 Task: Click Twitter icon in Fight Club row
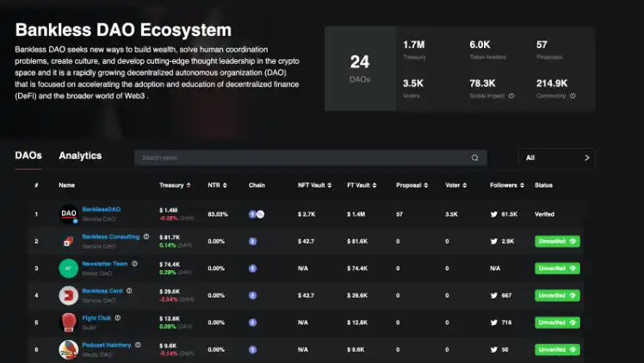coord(494,323)
